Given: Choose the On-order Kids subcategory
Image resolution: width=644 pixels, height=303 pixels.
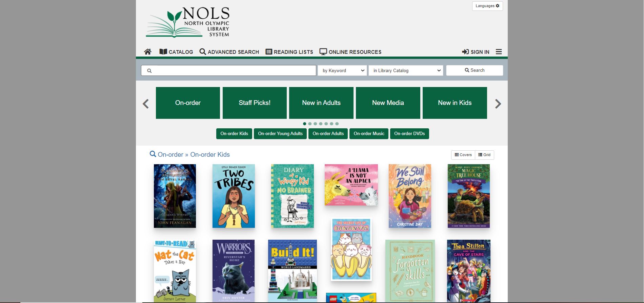Looking at the screenshot, I should tap(234, 134).
